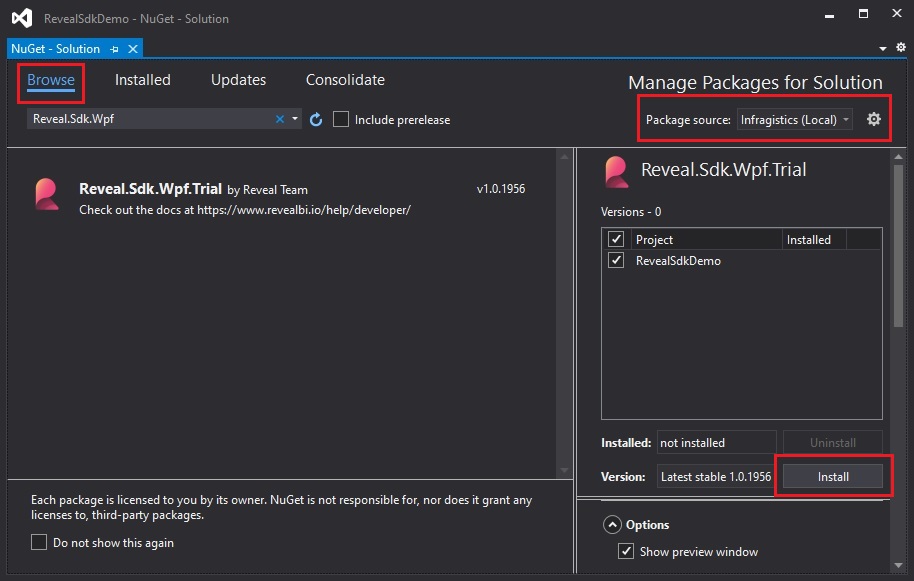Toggle the Project select-all checkbox
Screen dimensions: 914x581
pos(616,239)
